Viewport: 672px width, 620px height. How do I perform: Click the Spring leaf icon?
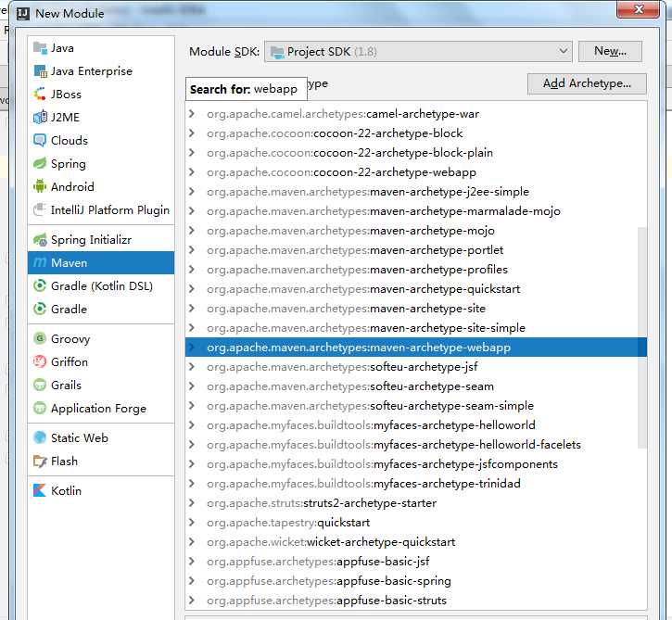click(x=40, y=164)
